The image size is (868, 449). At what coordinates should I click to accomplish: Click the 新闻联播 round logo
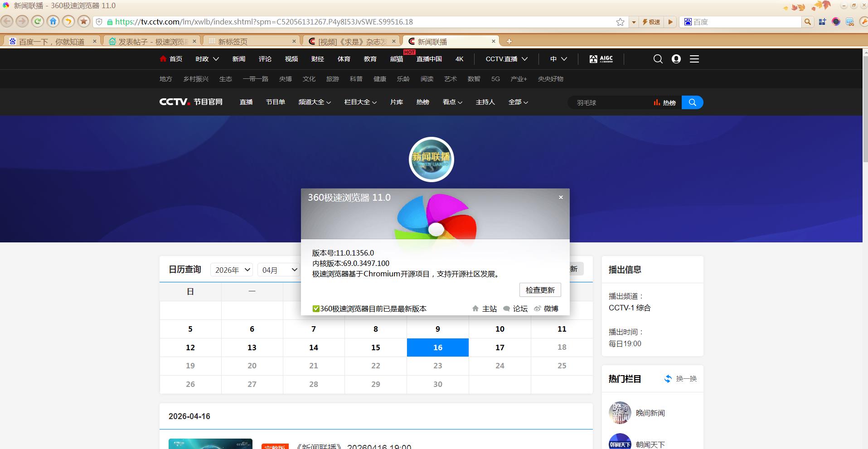432,159
